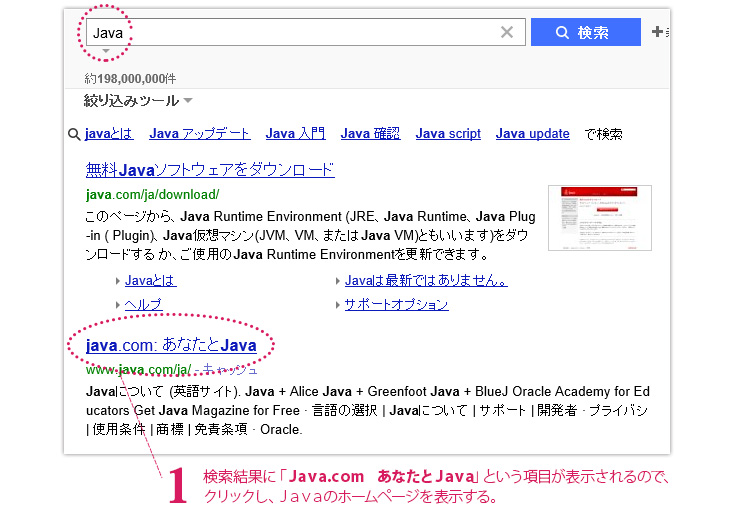Click the java.com download page thumbnail

[599, 218]
